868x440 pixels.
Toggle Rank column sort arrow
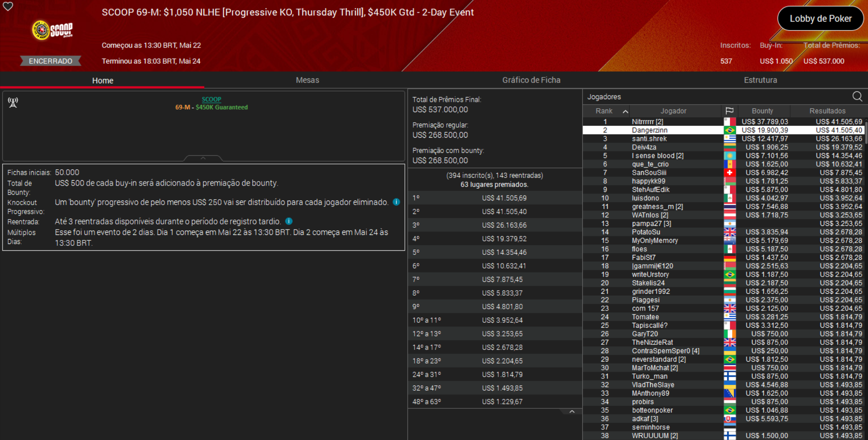(625, 111)
